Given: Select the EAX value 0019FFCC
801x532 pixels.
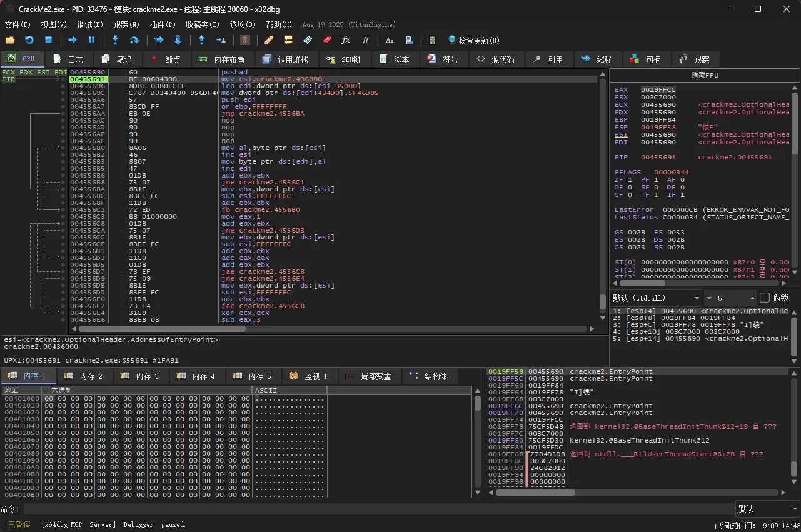Looking at the screenshot, I should point(658,90).
